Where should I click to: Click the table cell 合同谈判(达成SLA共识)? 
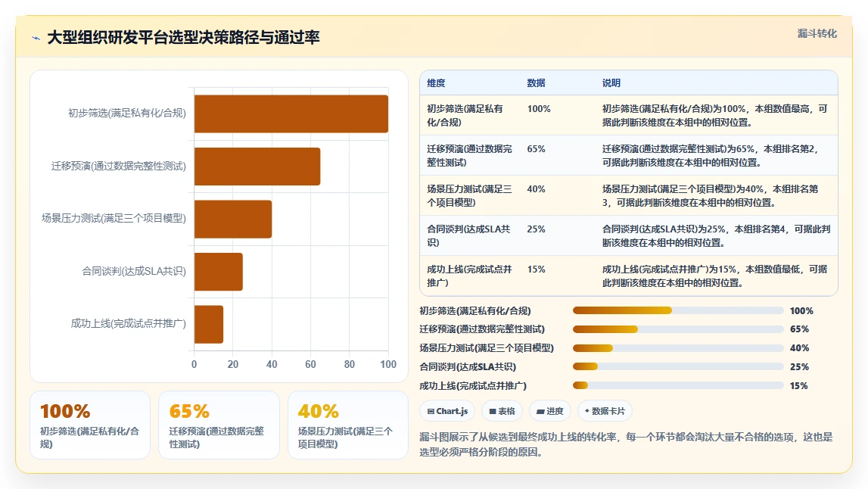(468, 236)
